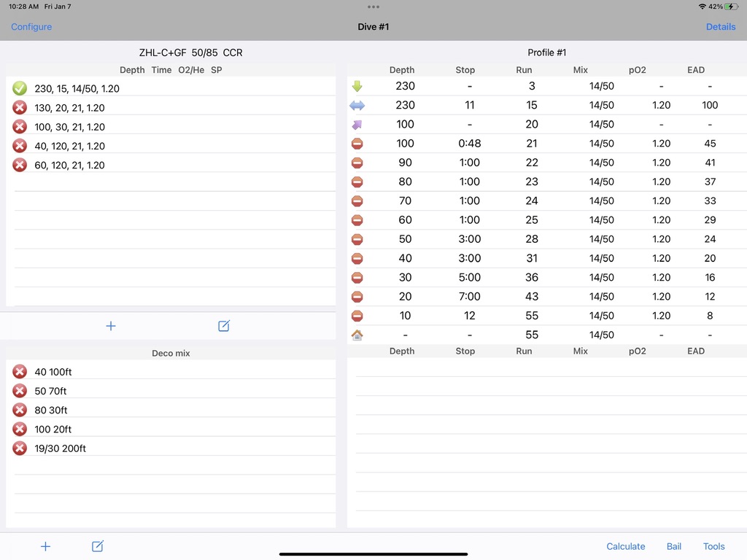Tap the purple ascent arrow icon at 100
Image resolution: width=747 pixels, height=560 pixels.
357,125
